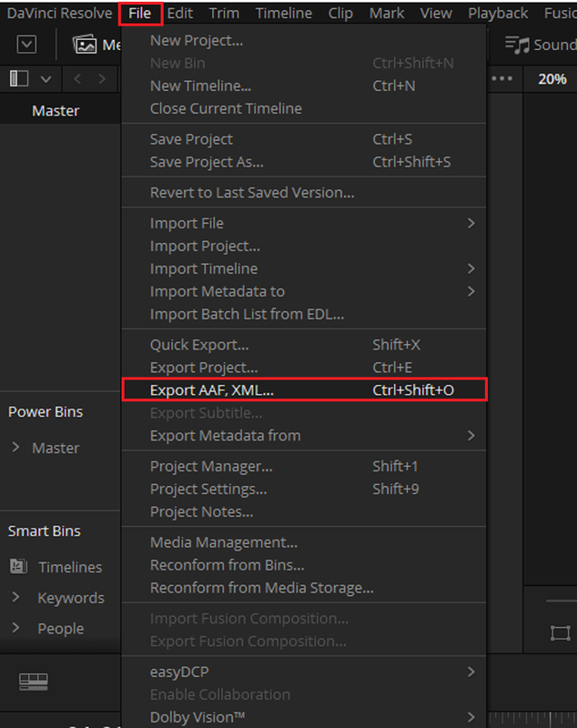The image size is (577, 728).
Task: Open the Mark menu
Action: (x=387, y=14)
